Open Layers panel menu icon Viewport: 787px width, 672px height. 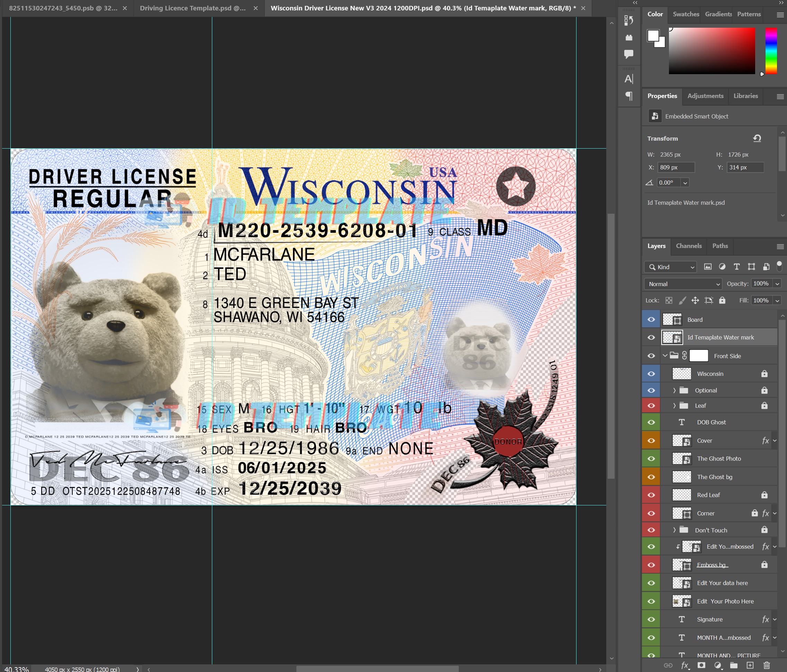tap(780, 247)
